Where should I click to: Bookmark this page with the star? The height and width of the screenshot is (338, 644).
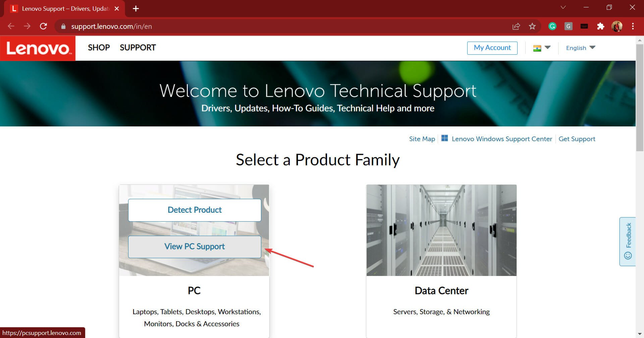coord(532,26)
